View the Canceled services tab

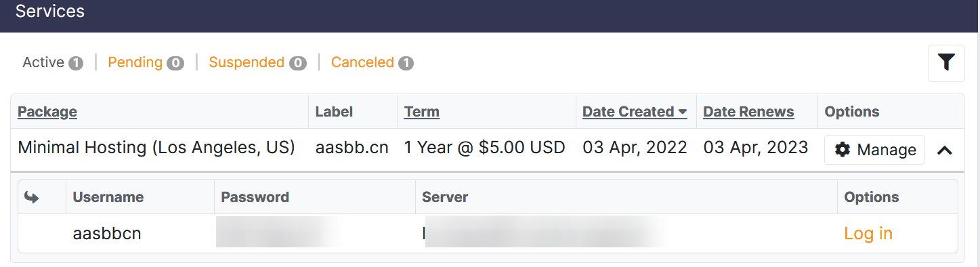362,62
